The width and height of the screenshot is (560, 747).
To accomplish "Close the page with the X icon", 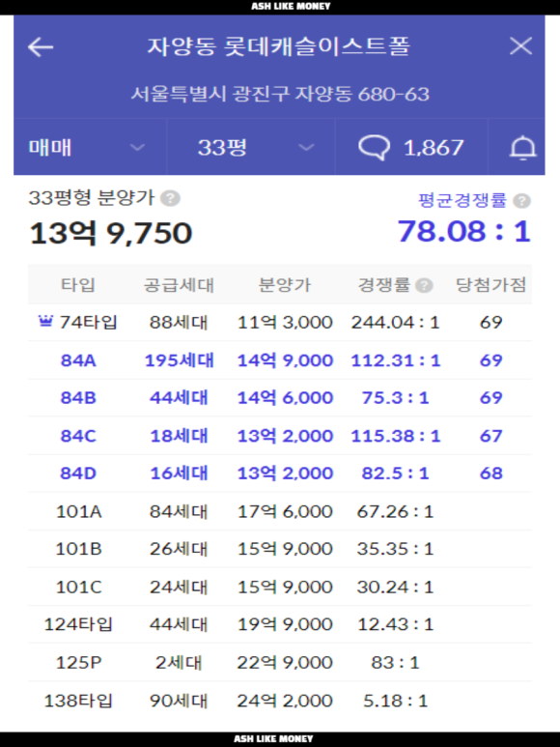I will coord(520,46).
